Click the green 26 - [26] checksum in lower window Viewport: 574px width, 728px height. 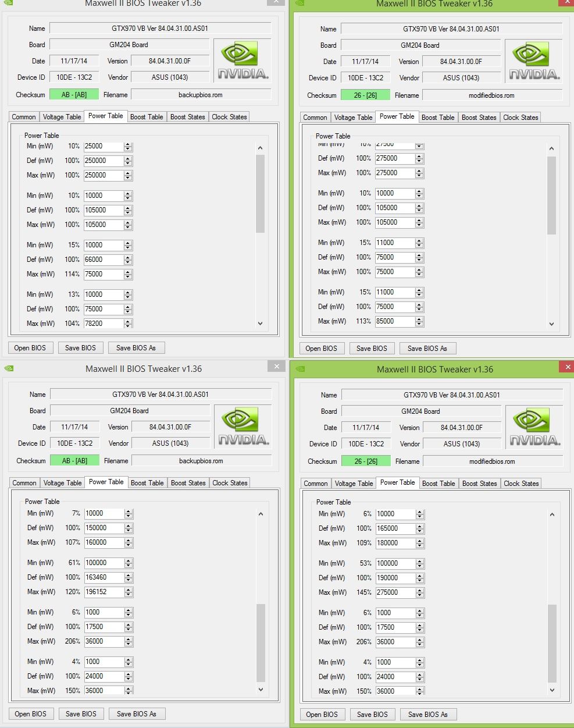366,461
